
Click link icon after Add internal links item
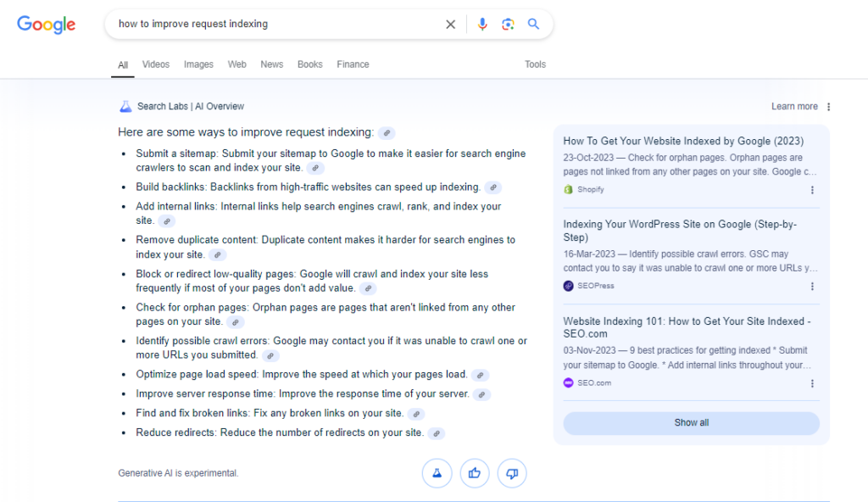click(167, 221)
